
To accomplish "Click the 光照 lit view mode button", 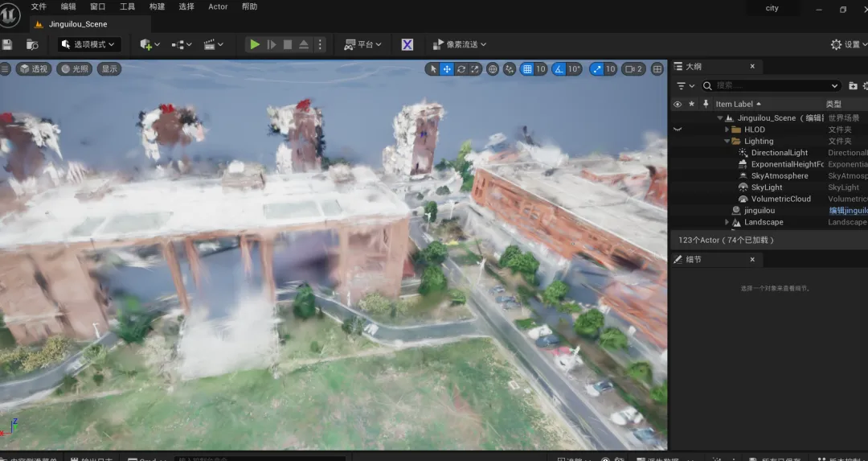I will point(75,68).
